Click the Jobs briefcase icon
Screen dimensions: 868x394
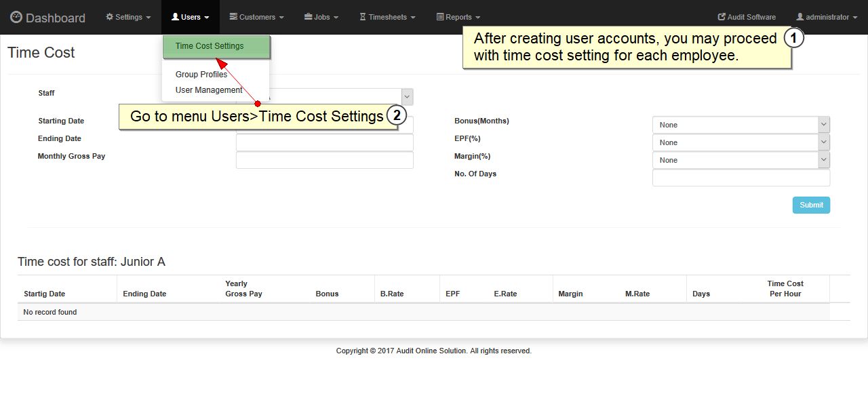point(308,17)
